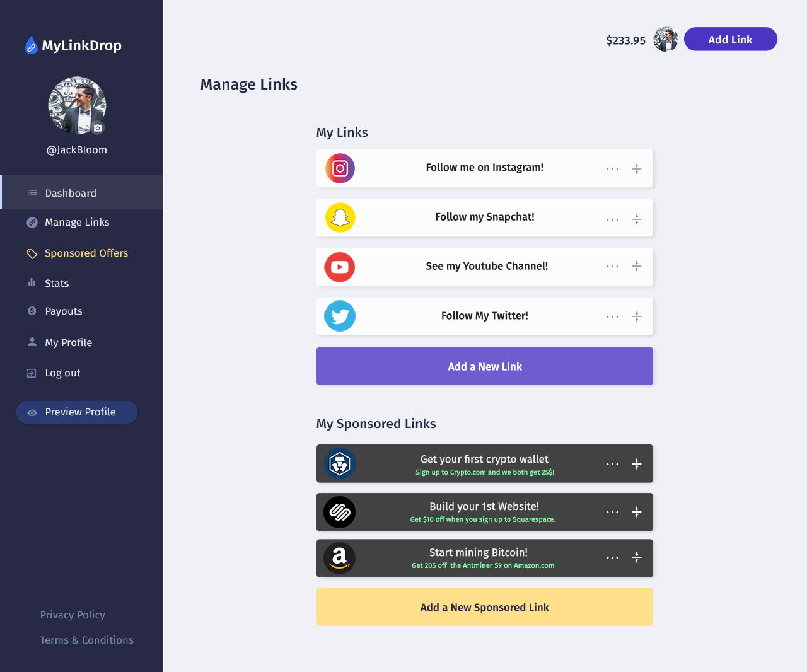Screen dimensions: 807x672
Task: Click 'Build your 1st Website!' text
Action: tap(484, 506)
